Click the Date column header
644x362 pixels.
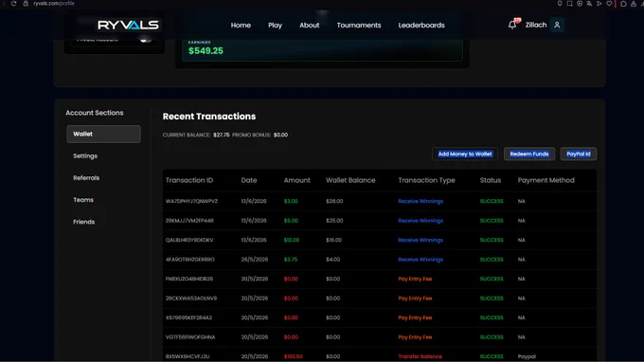coord(249,180)
